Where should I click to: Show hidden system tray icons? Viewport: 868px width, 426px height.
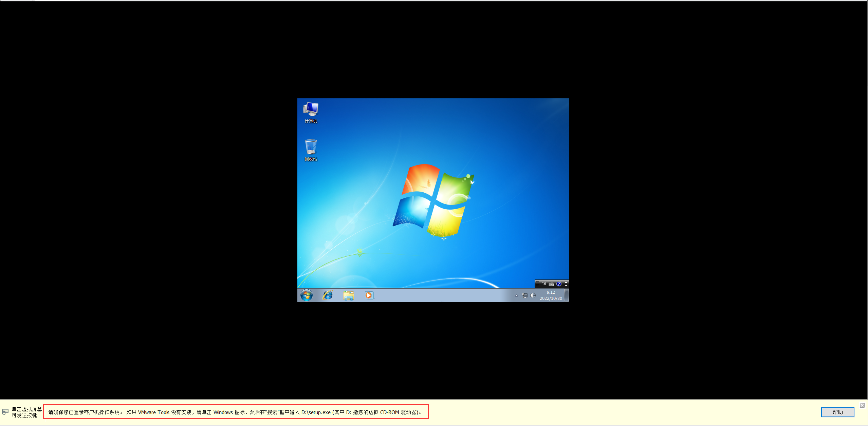pos(516,295)
